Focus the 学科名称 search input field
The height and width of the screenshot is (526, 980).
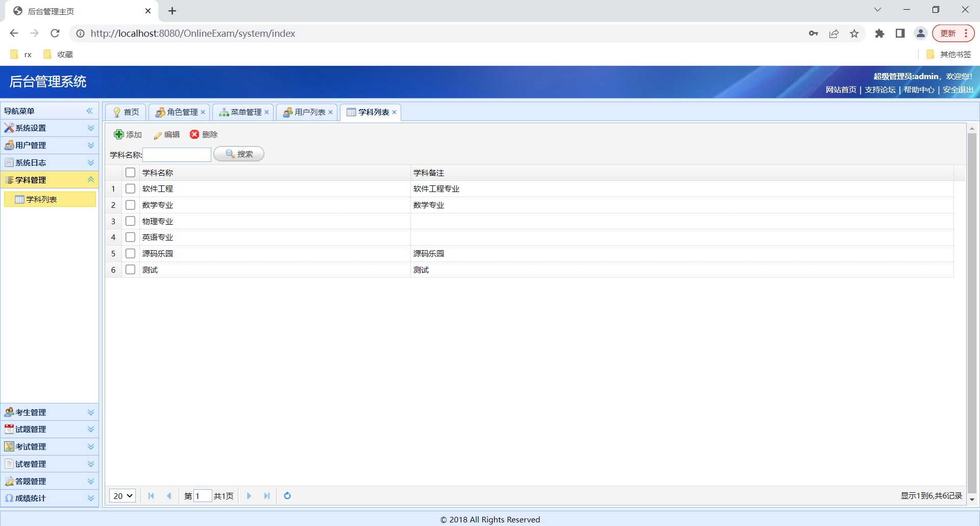click(x=177, y=155)
